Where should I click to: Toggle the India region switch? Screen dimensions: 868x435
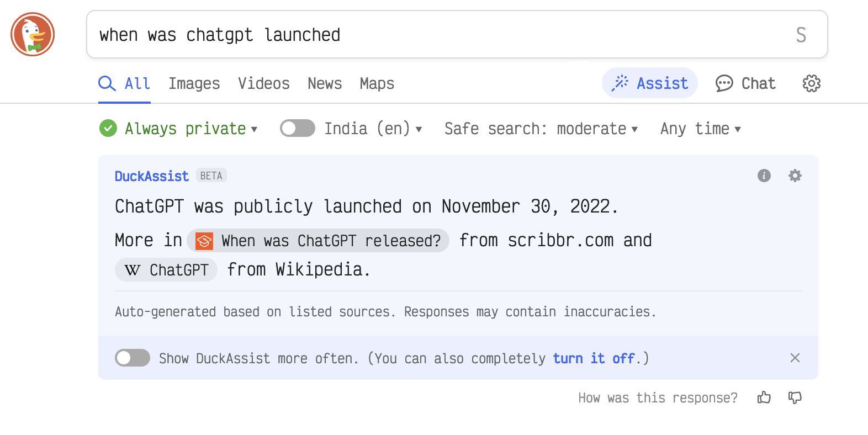tap(298, 129)
